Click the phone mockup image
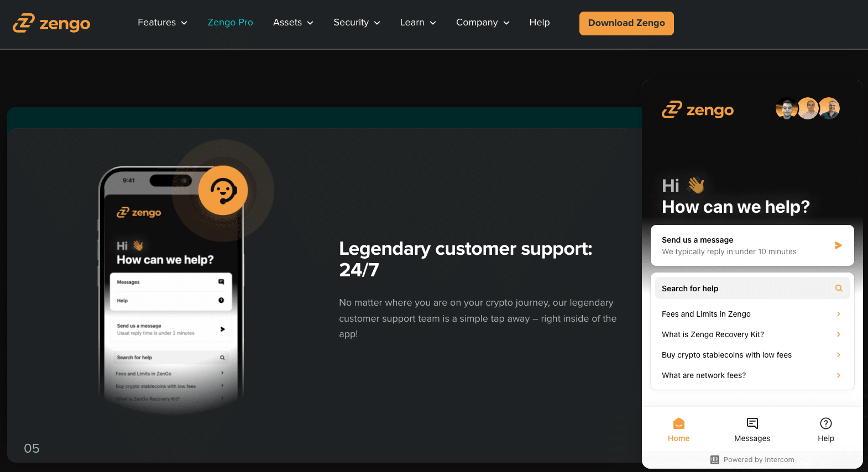The width and height of the screenshot is (868, 472). tap(171, 290)
